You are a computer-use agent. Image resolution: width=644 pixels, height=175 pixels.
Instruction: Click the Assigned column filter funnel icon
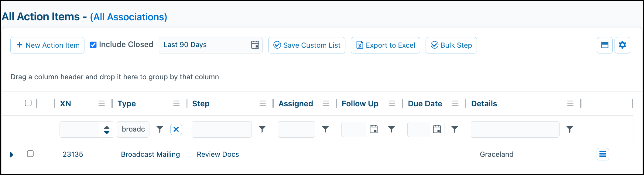point(325,129)
